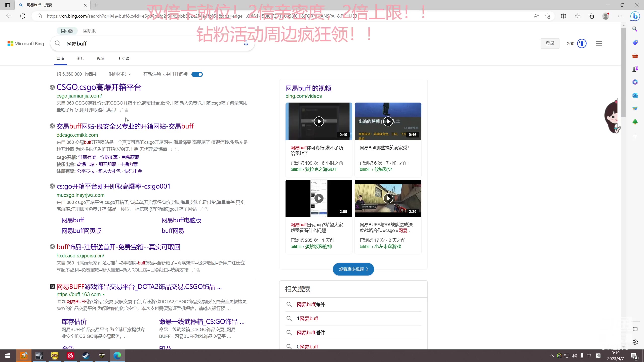
Task: Open 网易BUFF游戏饰品交易平台 result link
Action: [139, 287]
